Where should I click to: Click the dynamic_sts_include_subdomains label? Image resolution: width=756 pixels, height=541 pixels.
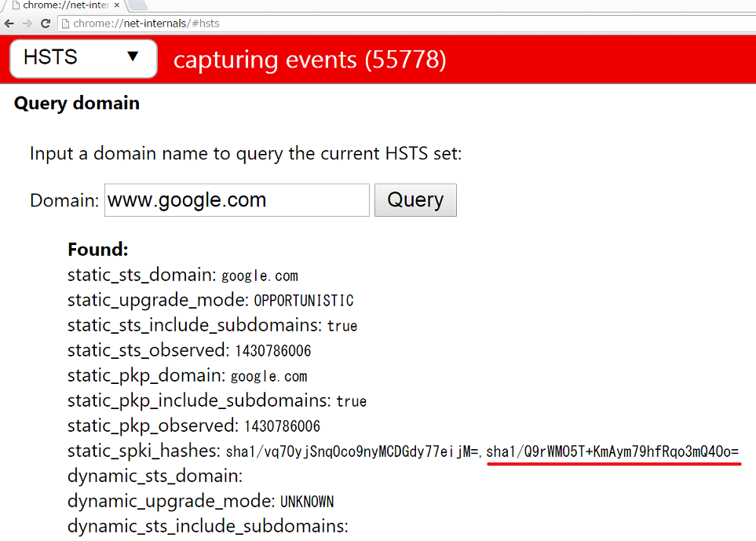(x=208, y=527)
